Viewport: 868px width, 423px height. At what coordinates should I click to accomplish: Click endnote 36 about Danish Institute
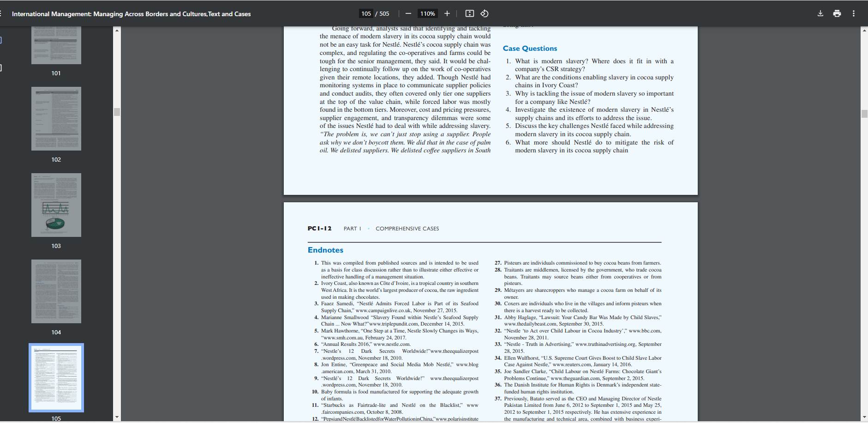pos(578,388)
